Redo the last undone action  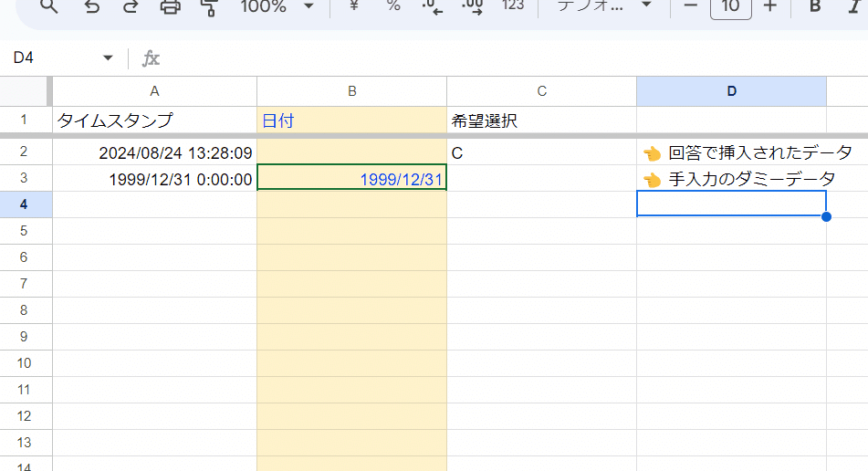tap(131, 6)
